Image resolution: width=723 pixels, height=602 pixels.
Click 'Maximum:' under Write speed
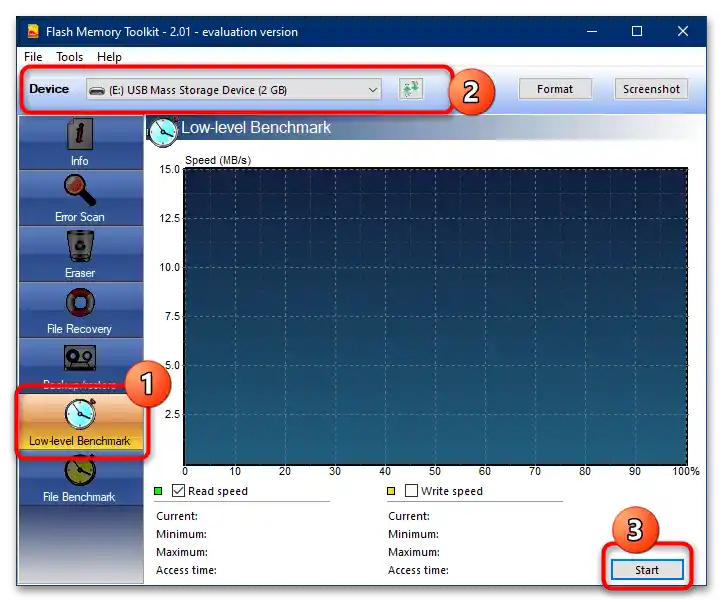pos(414,552)
